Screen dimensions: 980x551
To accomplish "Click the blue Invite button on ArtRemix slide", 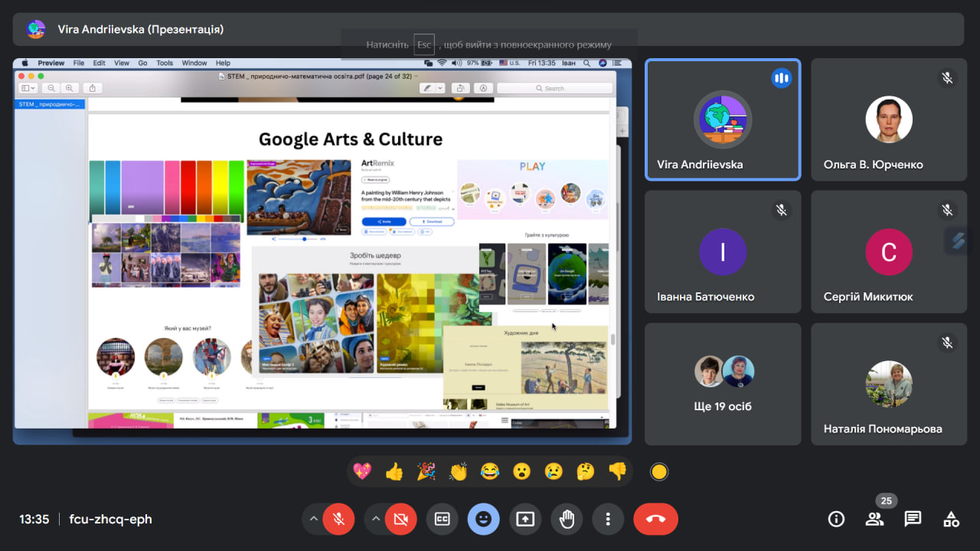I will [383, 222].
